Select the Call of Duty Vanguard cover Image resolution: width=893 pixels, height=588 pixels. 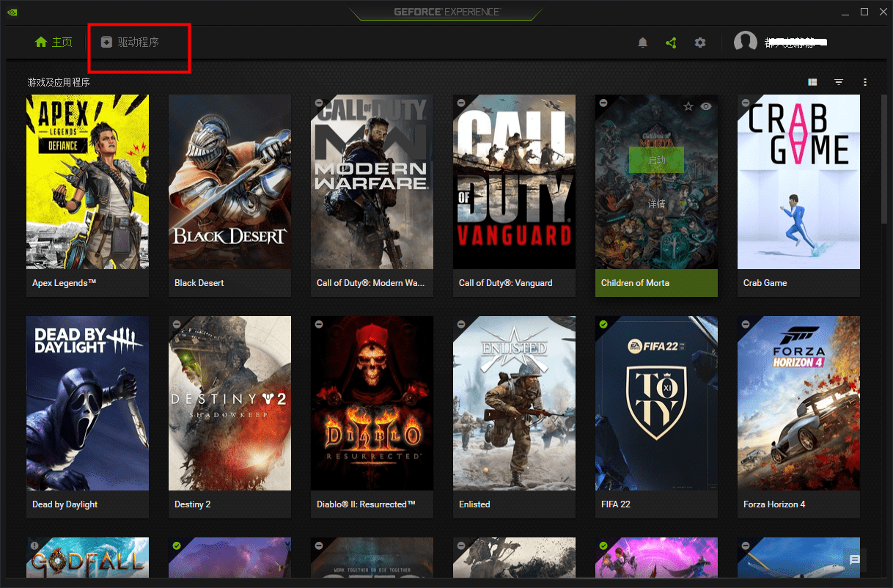514,182
